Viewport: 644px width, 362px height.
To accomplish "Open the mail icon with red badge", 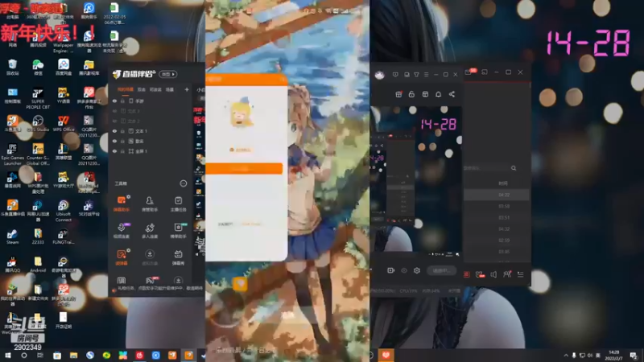I will 470,72.
